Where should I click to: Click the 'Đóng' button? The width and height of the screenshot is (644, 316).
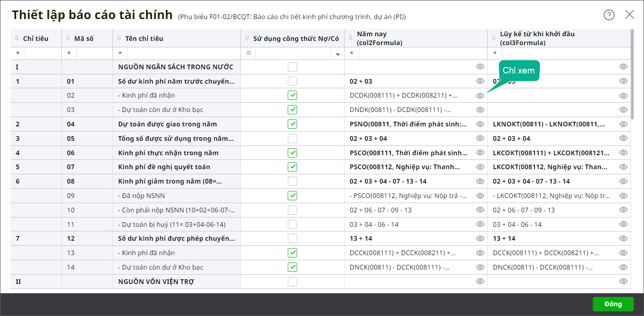pos(613,304)
